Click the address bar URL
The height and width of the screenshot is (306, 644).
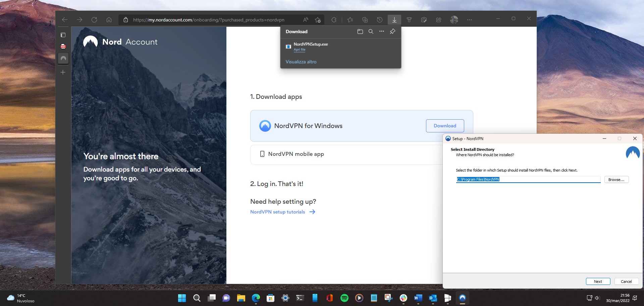[209, 20]
